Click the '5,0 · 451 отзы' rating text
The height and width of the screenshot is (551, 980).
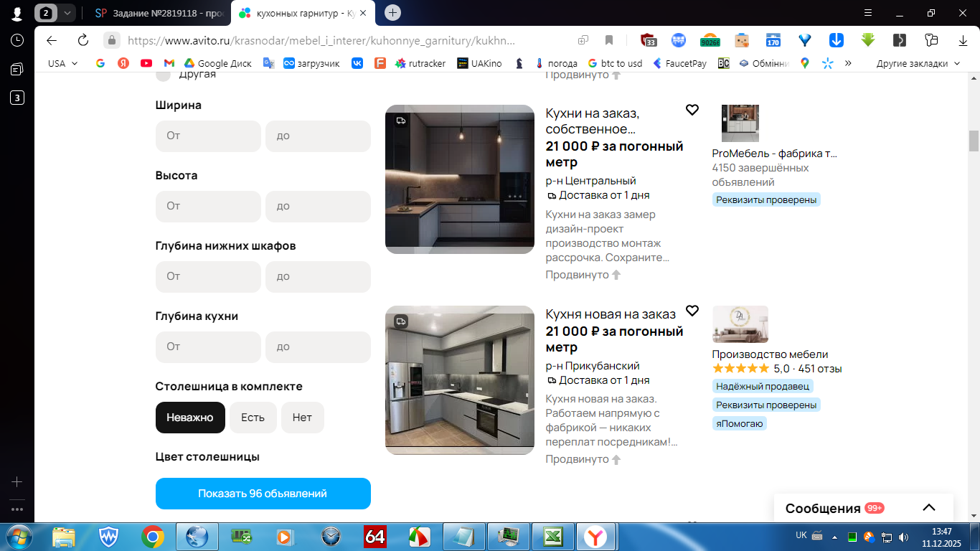[808, 369]
